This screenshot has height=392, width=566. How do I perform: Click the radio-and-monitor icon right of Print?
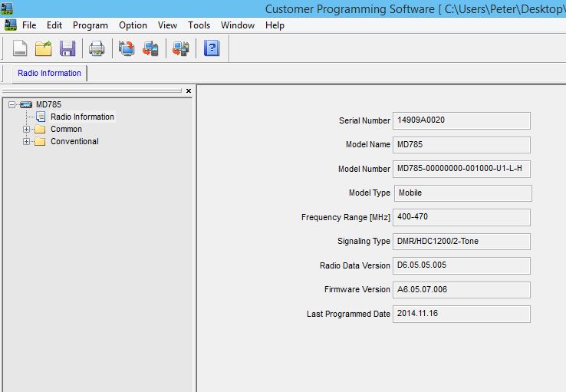[127, 48]
